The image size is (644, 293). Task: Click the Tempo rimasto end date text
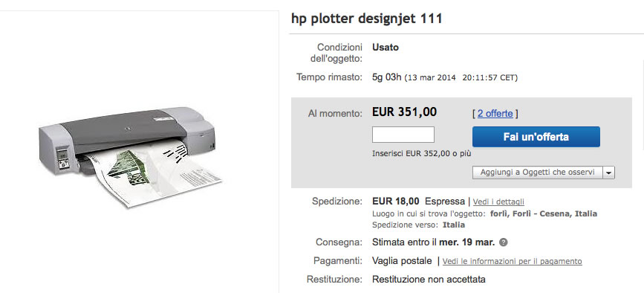click(x=461, y=77)
